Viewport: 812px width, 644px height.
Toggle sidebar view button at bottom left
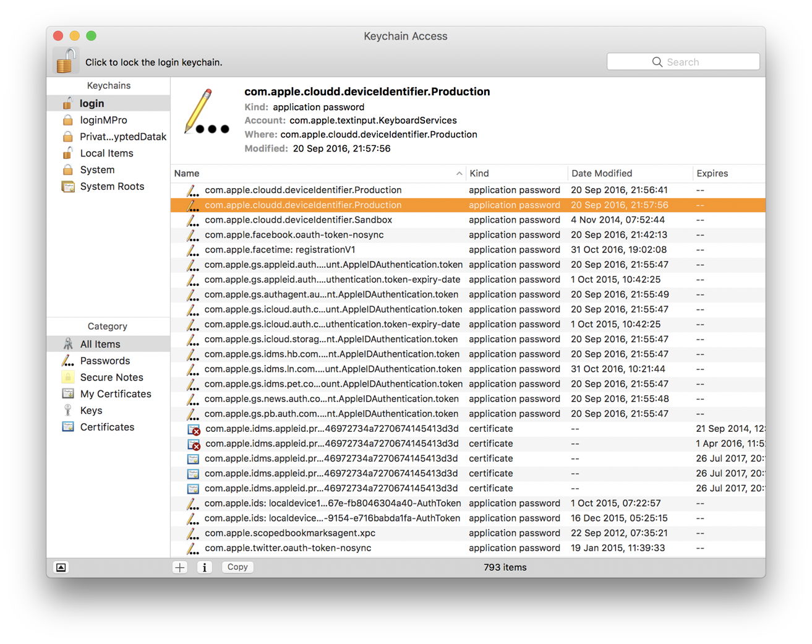(61, 567)
